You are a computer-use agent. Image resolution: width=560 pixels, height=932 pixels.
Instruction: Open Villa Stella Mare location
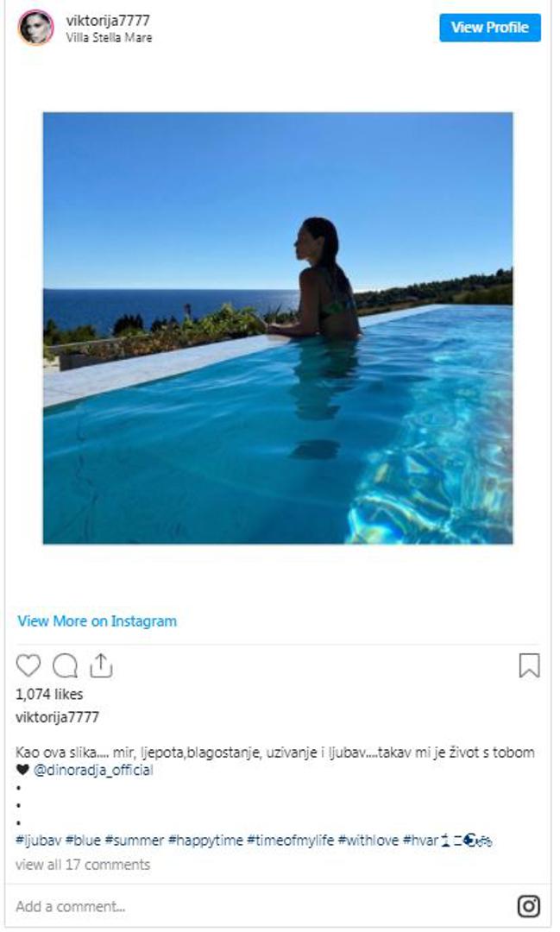109,37
